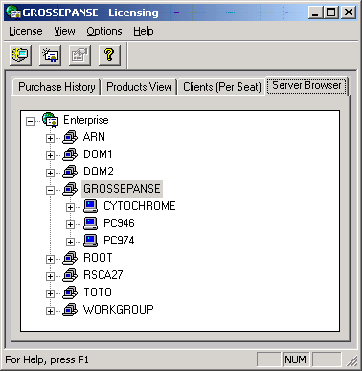The image size is (362, 371).
Task: Expand the DOM2 domain node
Action: coord(50,173)
